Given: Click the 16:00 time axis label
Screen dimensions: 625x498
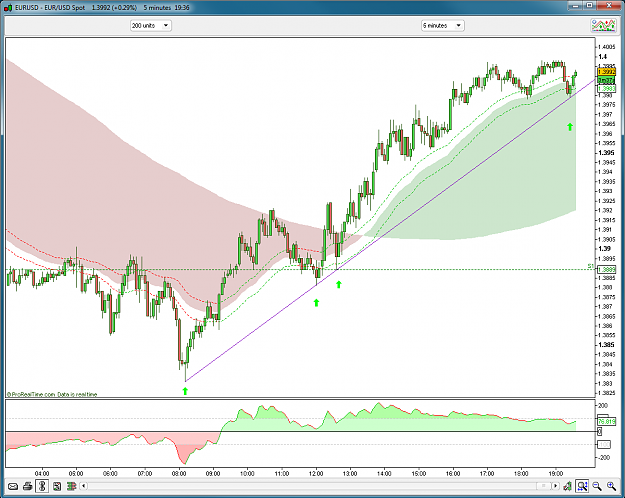Looking at the screenshot, I should [453, 474].
